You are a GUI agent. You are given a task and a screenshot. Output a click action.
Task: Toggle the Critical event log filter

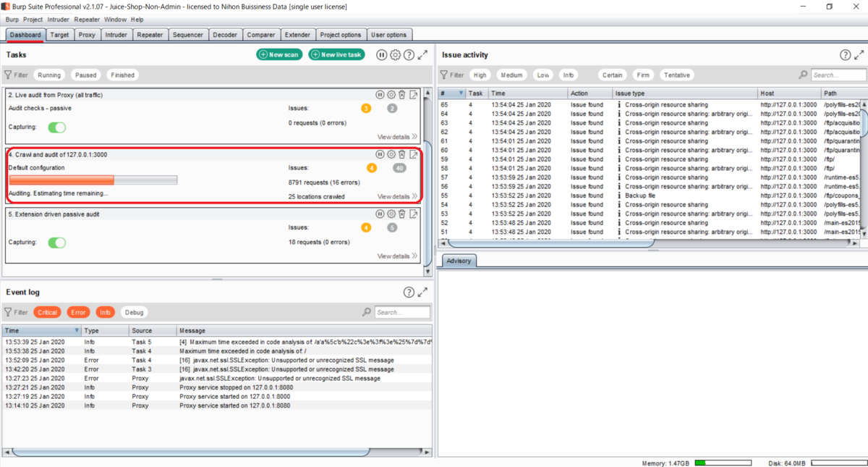click(x=47, y=312)
